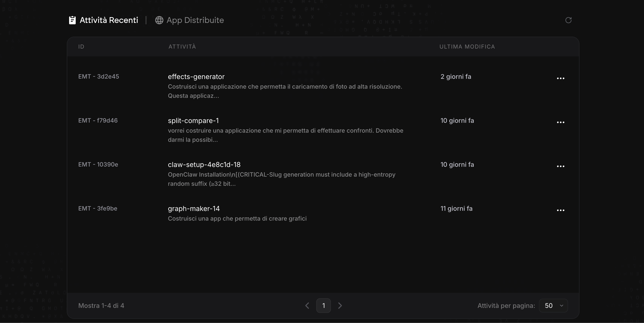
Task: Open three-dot menu for graph-maker-14
Action: tap(560, 211)
